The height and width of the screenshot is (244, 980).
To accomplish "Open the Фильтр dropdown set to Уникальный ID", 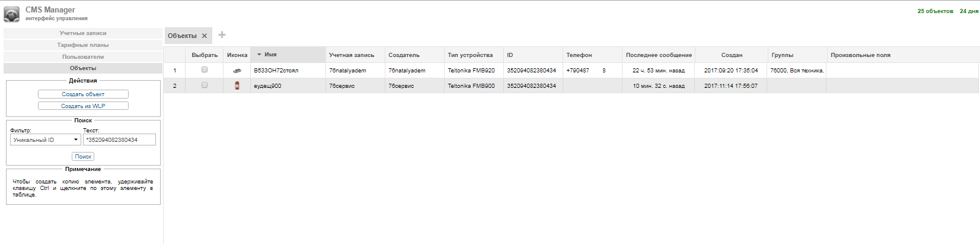I will [x=46, y=140].
